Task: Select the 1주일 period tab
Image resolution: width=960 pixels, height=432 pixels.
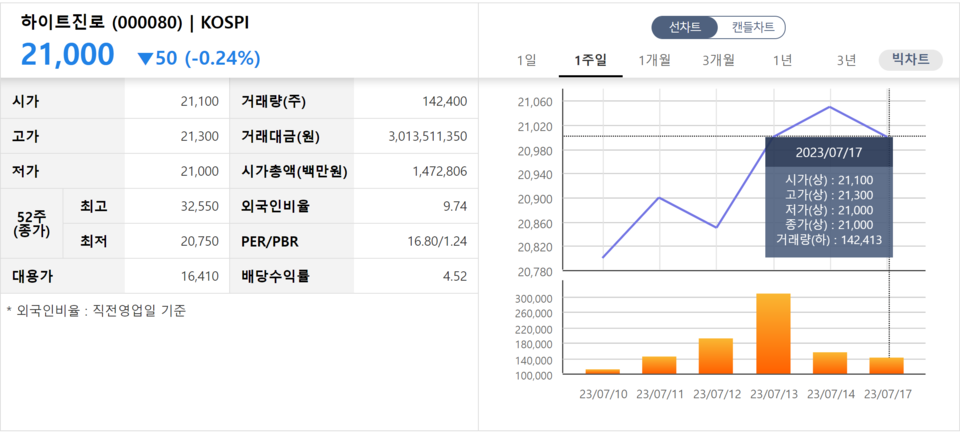Action: point(590,60)
